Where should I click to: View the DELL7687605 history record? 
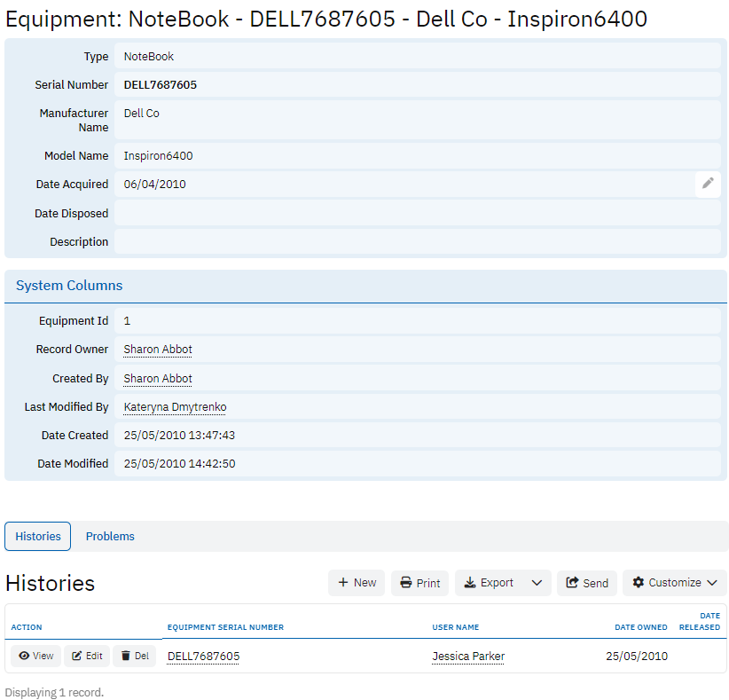click(x=36, y=657)
